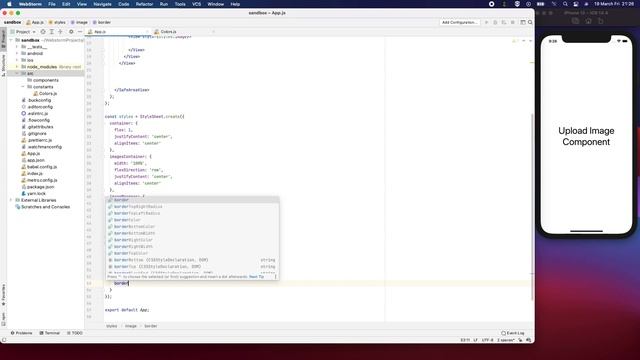Viewport: 640px width, 360px height.
Task: Click the status bar tool-window toggle icon at bottom left
Action: point(4,340)
